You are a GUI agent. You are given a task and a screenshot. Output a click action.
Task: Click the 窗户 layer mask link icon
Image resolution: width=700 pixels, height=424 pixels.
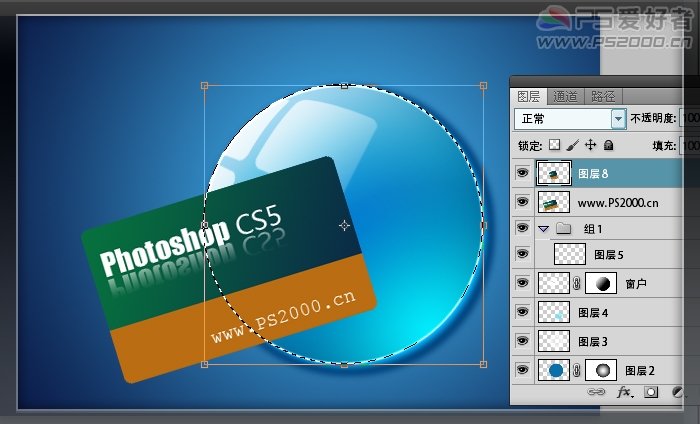577,283
